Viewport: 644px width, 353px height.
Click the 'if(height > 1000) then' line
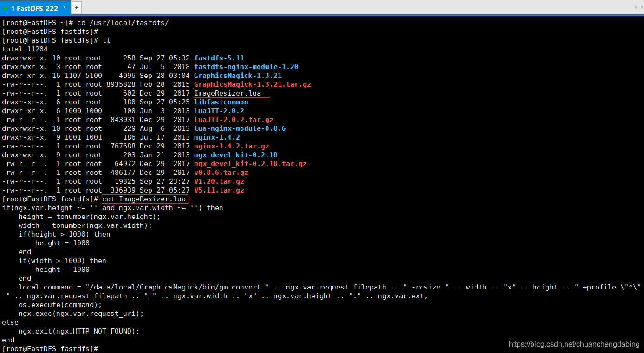click(x=64, y=234)
